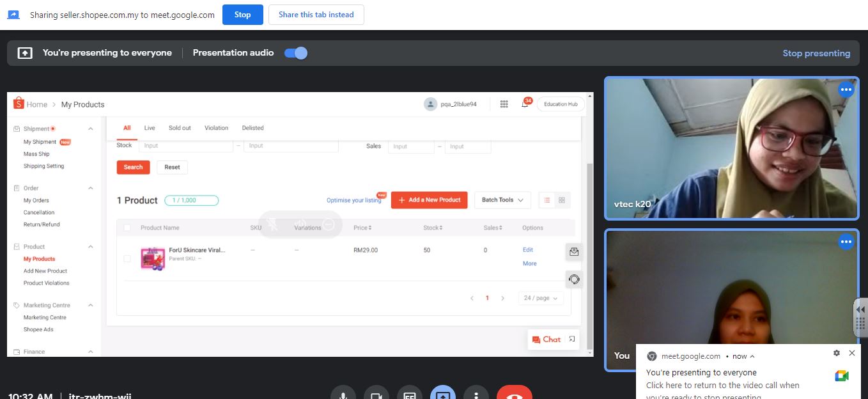Image resolution: width=868 pixels, height=399 pixels.
Task: Open the Optimise your listing link
Action: tap(354, 200)
